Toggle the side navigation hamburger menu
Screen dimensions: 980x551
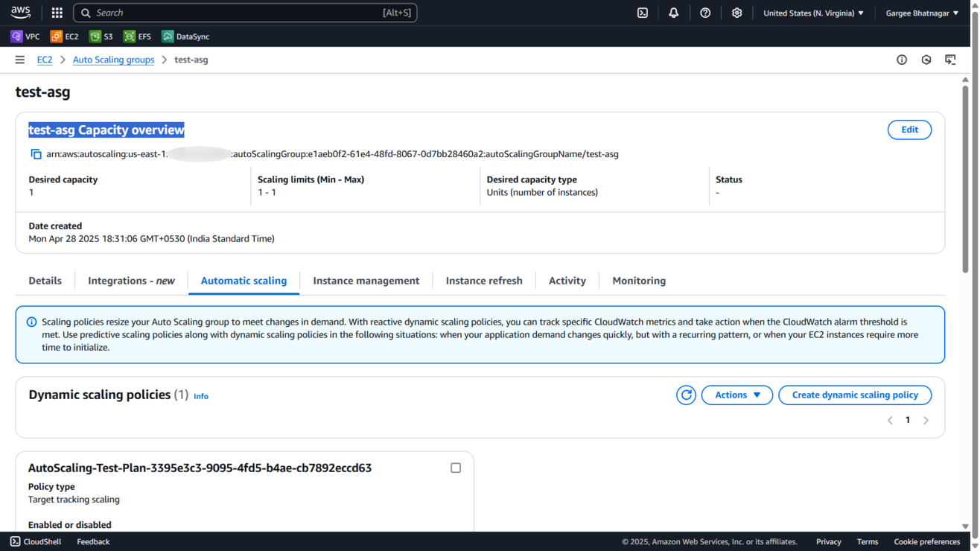pyautogui.click(x=20, y=60)
